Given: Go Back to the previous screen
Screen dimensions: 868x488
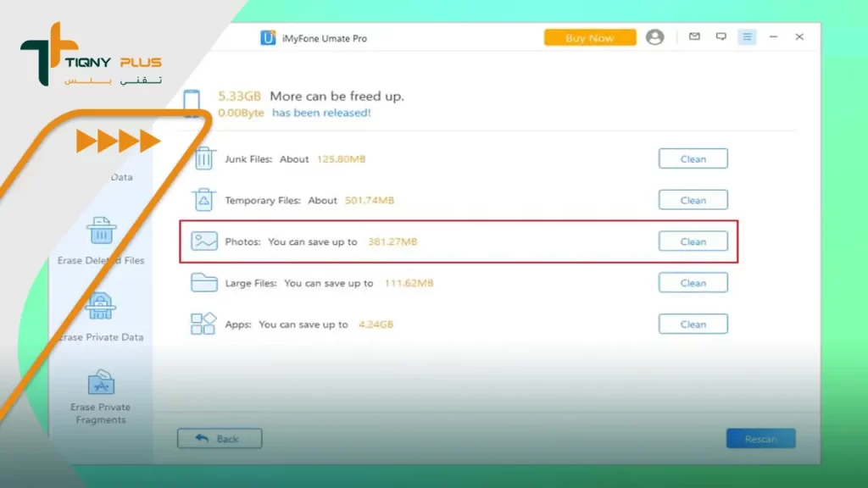Looking at the screenshot, I should click(220, 438).
